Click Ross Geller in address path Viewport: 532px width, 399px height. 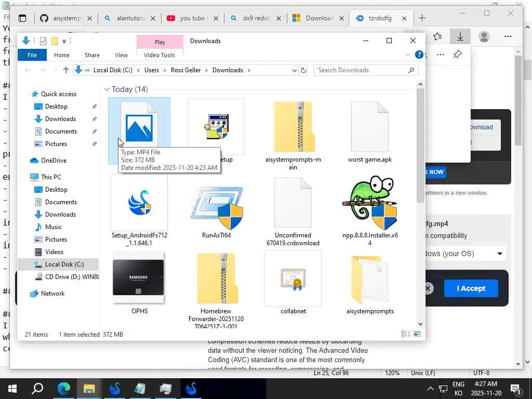pyautogui.click(x=185, y=70)
